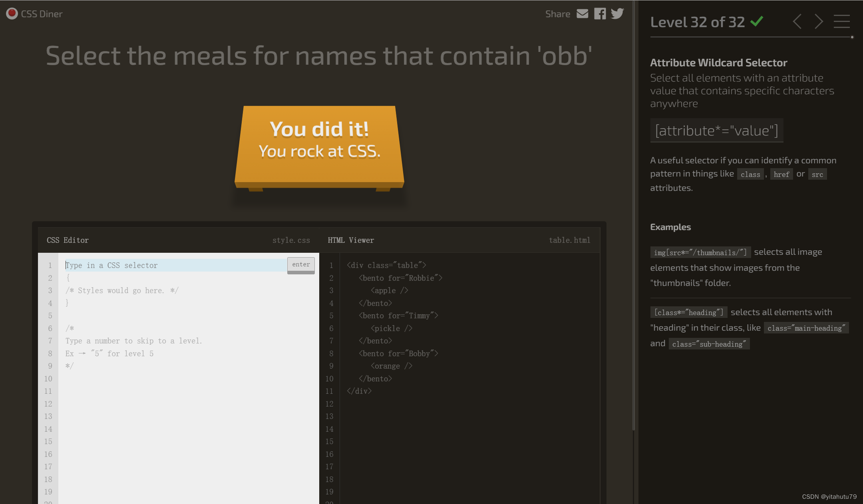The image size is (863, 504).
Task: Click the table.html tab label
Action: click(569, 240)
